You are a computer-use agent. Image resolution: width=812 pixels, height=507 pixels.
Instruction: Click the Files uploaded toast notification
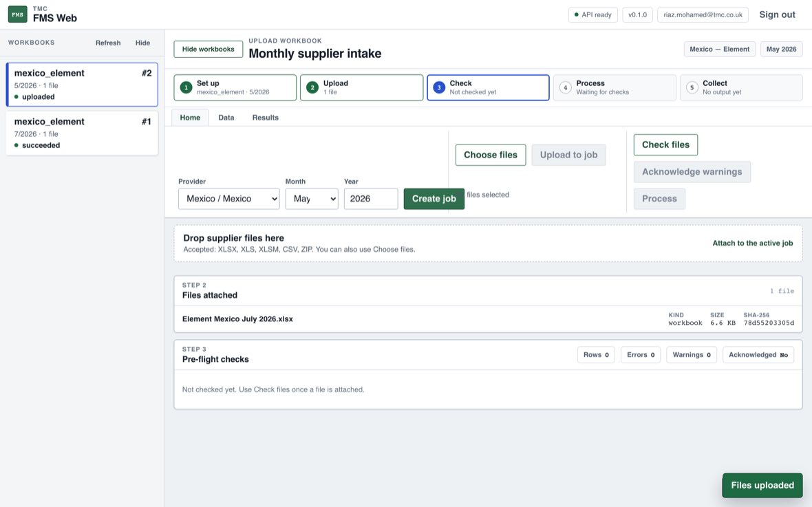pos(762,485)
